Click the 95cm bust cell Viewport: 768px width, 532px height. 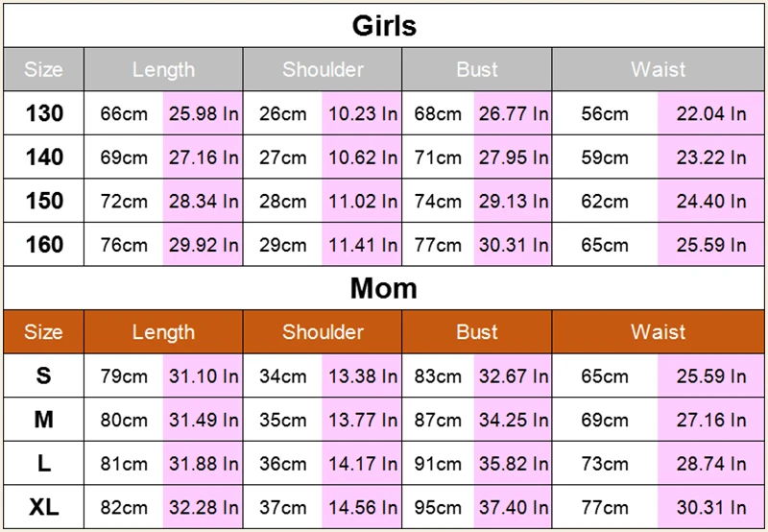pos(438,507)
